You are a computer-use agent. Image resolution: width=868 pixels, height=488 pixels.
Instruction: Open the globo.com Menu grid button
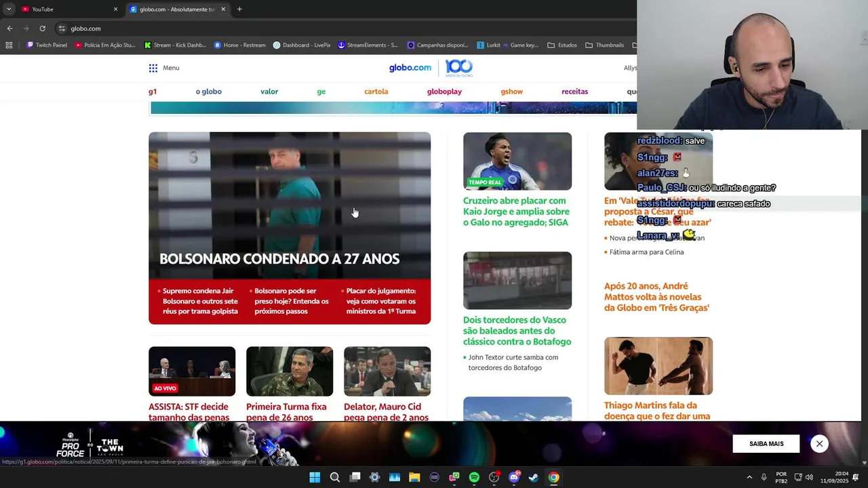coord(164,68)
